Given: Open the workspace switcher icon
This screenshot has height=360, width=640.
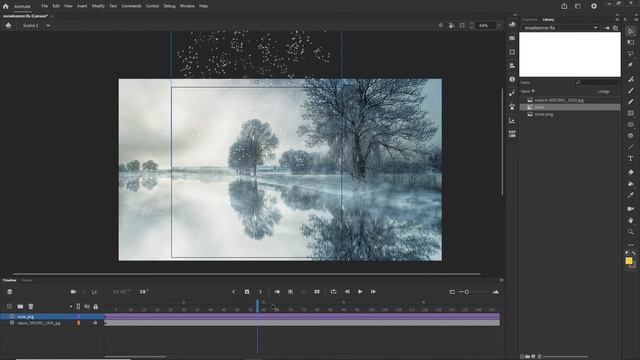Looking at the screenshot, I should coord(578,6).
